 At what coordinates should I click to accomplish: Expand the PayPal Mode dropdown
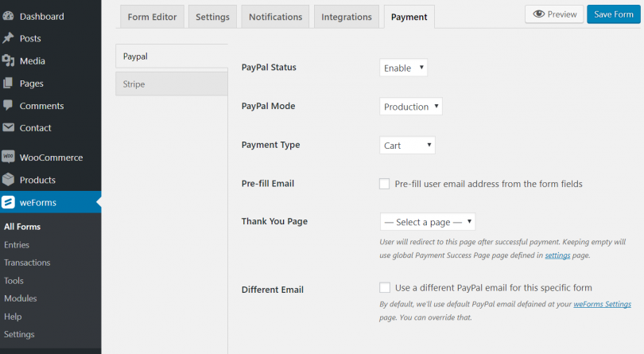coord(410,107)
